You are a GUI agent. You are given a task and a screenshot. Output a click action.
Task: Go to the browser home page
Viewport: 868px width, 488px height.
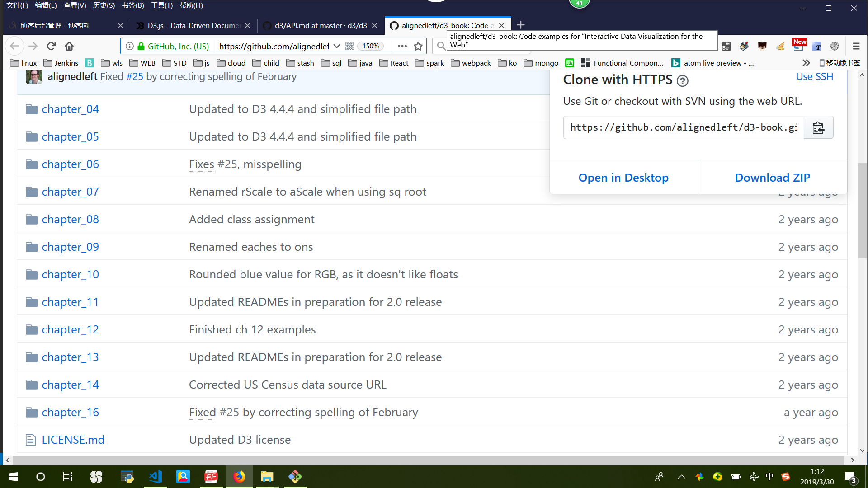69,46
